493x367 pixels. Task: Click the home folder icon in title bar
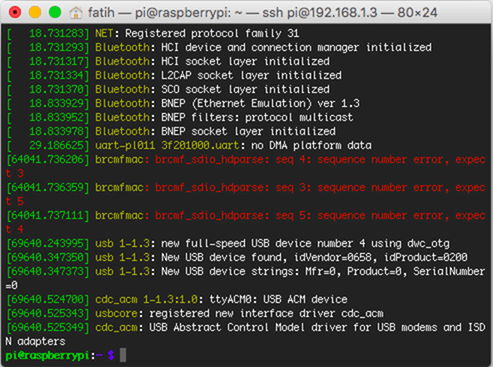pyautogui.click(x=76, y=13)
